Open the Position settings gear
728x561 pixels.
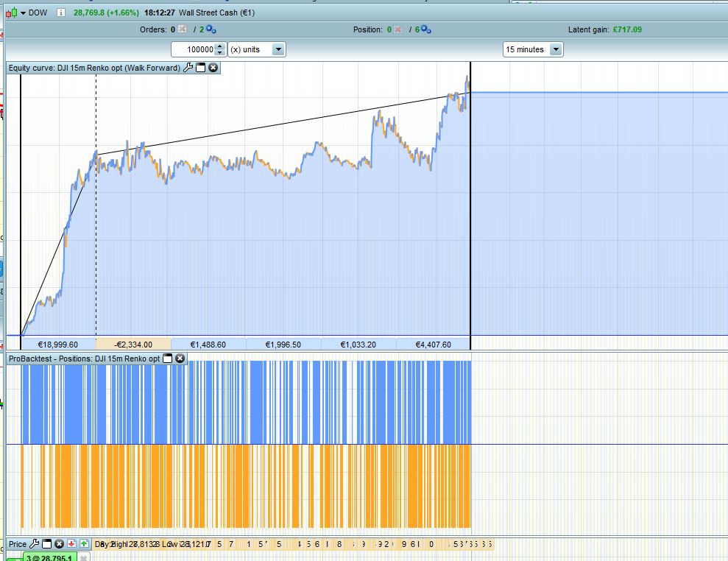pos(425,29)
